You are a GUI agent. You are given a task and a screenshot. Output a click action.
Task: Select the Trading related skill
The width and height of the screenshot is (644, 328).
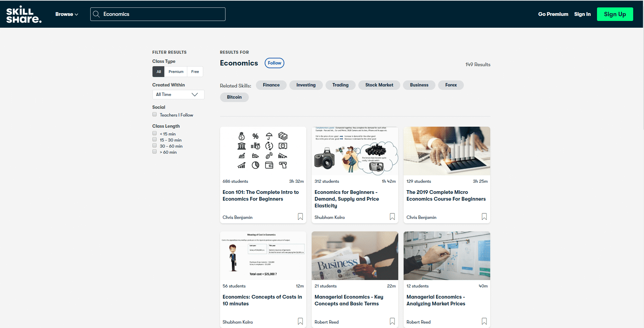340,85
